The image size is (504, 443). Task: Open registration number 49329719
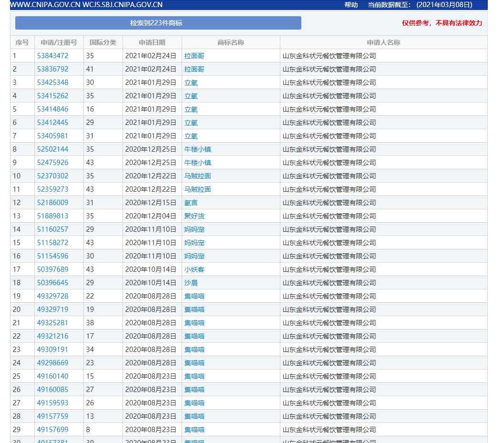point(53,309)
